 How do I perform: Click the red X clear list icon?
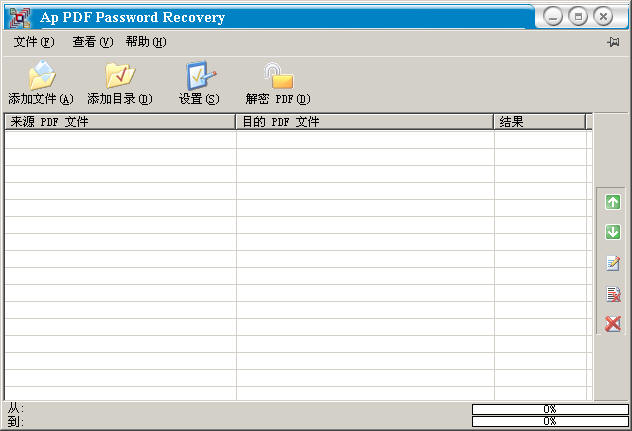pos(613,323)
